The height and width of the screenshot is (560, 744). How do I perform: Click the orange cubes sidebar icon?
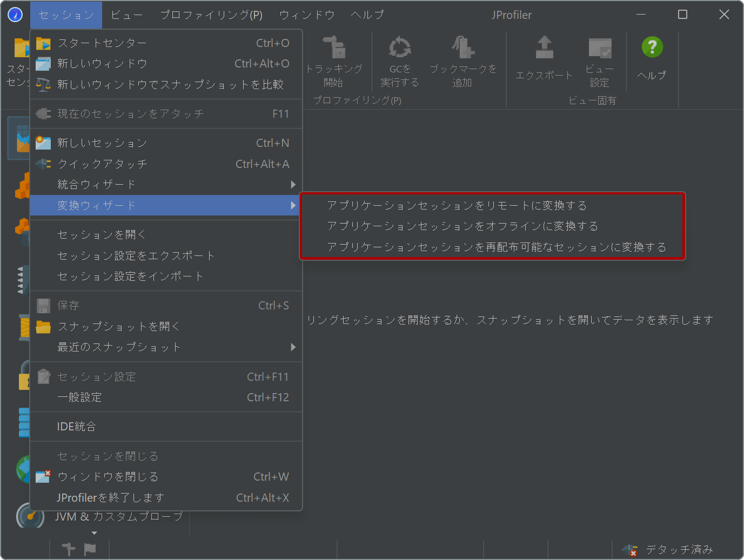point(22,186)
